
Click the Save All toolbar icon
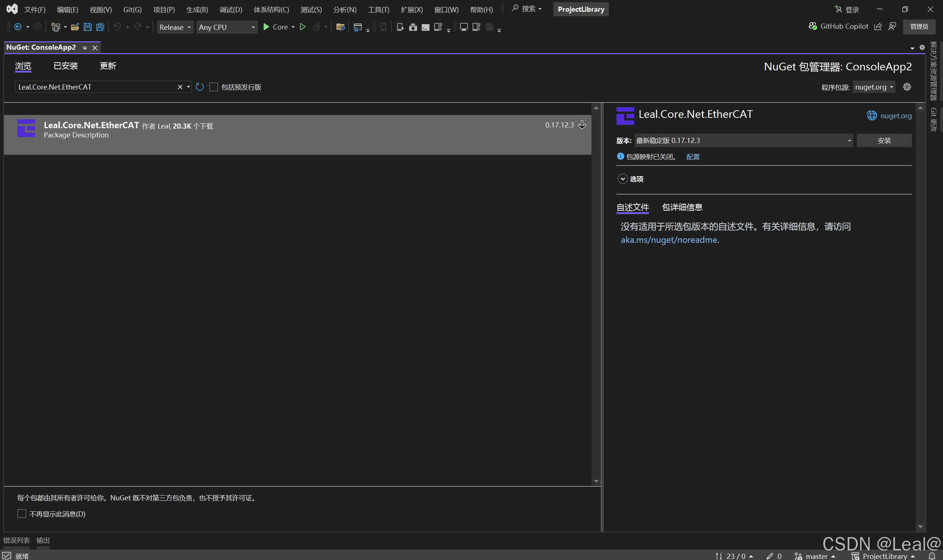tap(100, 27)
